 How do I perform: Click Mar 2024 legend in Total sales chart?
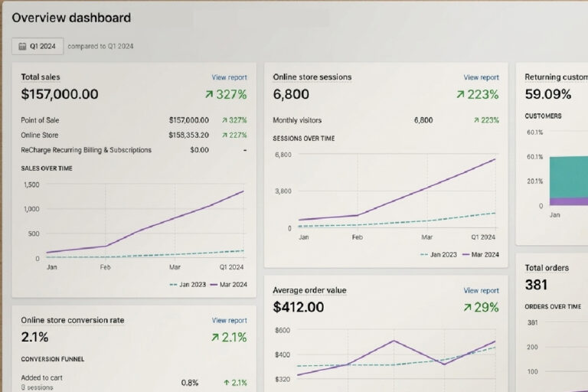tap(229, 285)
